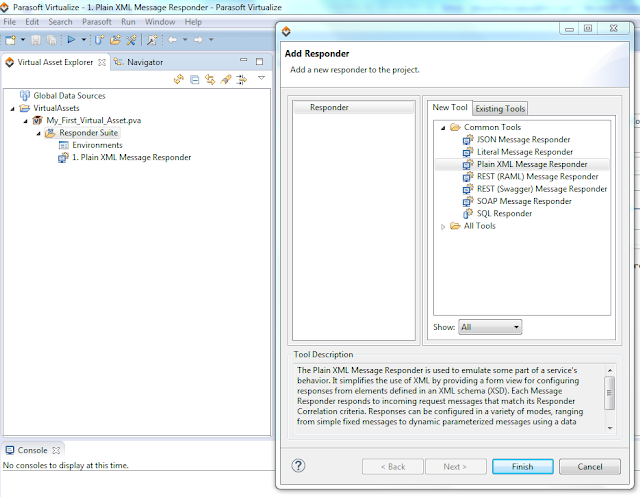Select Responder Suite in the tree
The image size is (640, 497).
pos(88,133)
